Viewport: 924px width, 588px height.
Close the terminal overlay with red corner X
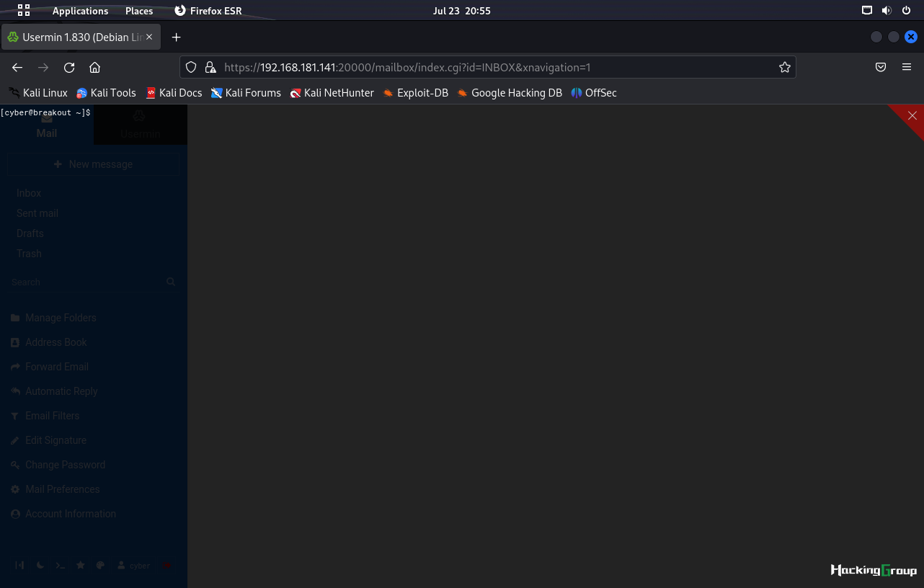pyautogui.click(x=912, y=115)
